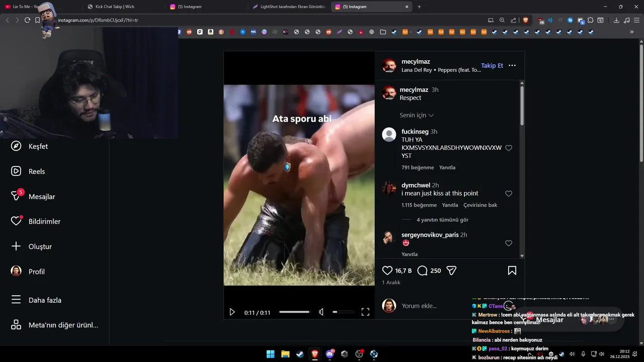Screen dimensions: 644x362
Task: Open browser downloads icon
Action: pyautogui.click(x=616, y=20)
